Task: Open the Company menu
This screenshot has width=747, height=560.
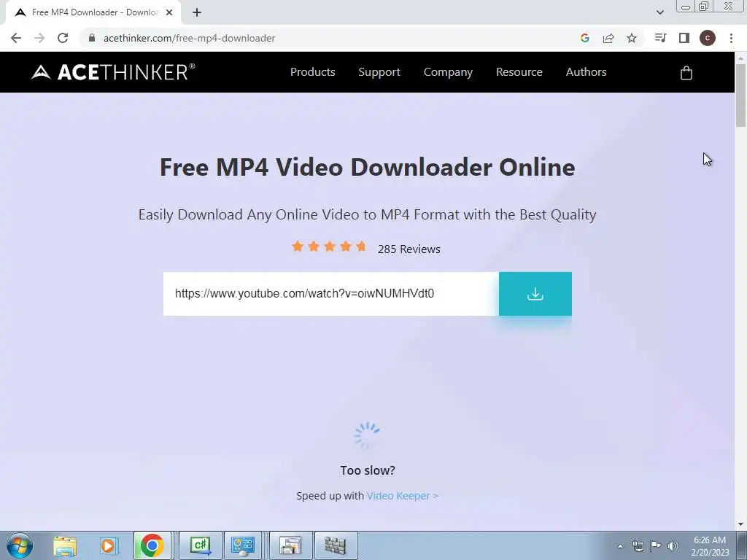Action: (448, 72)
